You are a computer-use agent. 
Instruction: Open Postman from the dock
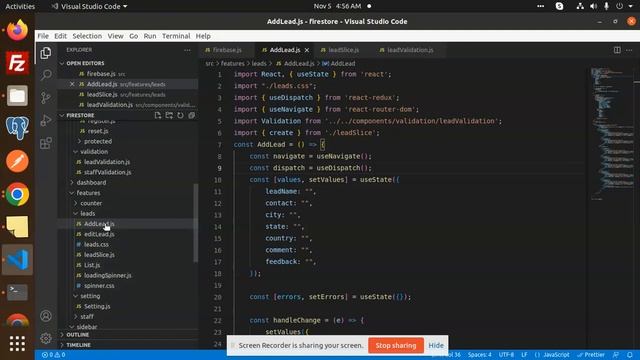17,161
